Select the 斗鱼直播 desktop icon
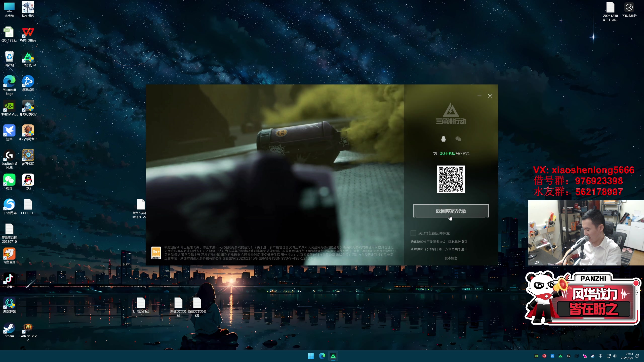This screenshot has height=362, width=644. [x=9, y=256]
